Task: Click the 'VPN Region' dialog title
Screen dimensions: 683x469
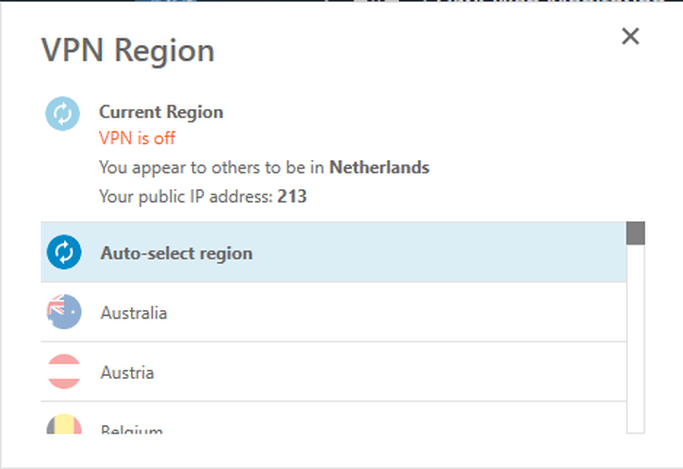Action: 128,51
